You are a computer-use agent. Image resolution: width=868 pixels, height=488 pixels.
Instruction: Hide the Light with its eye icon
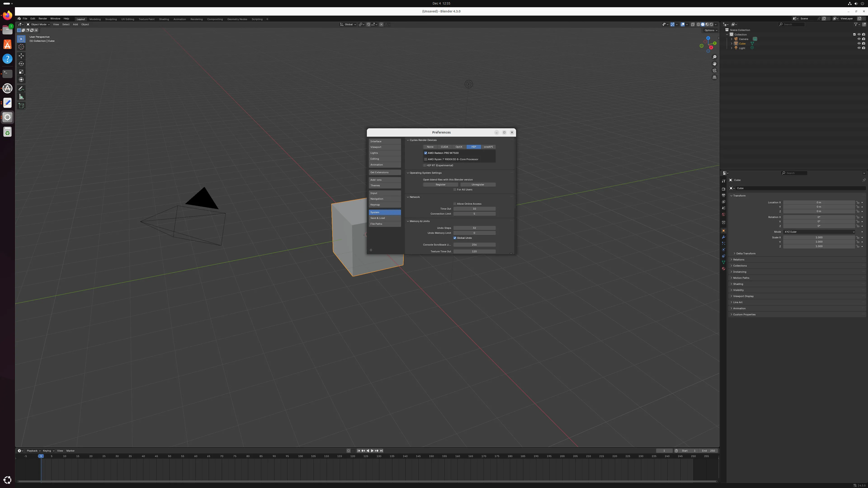pos(859,48)
